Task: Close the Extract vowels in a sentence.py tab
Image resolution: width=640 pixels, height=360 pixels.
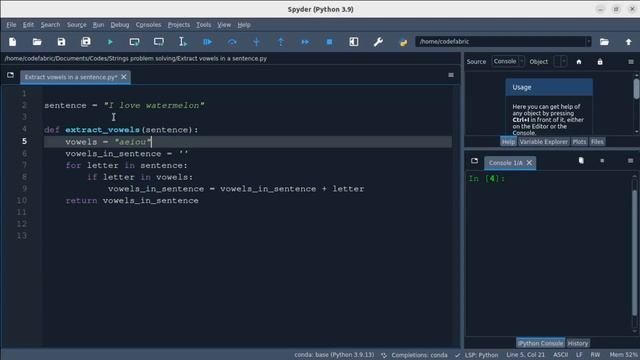Action: click(x=124, y=77)
